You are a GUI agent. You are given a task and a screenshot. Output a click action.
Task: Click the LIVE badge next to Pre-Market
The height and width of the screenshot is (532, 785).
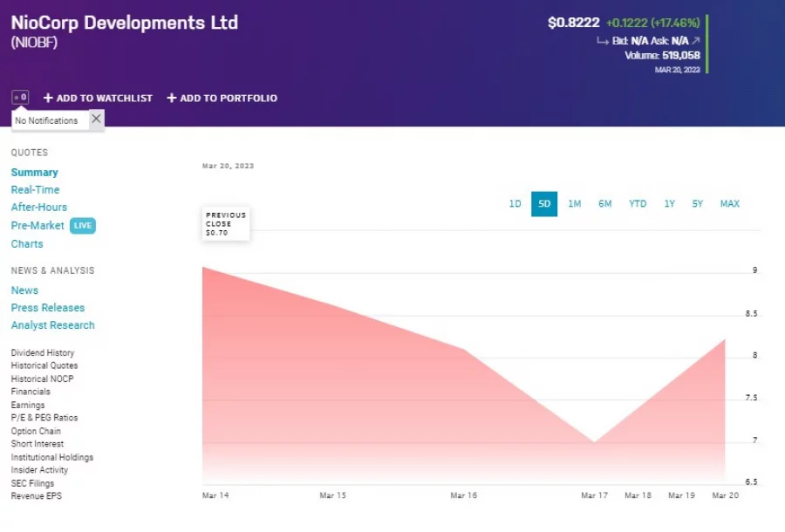point(83,225)
